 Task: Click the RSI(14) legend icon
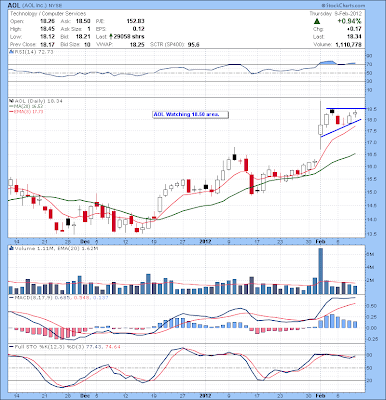point(11,52)
